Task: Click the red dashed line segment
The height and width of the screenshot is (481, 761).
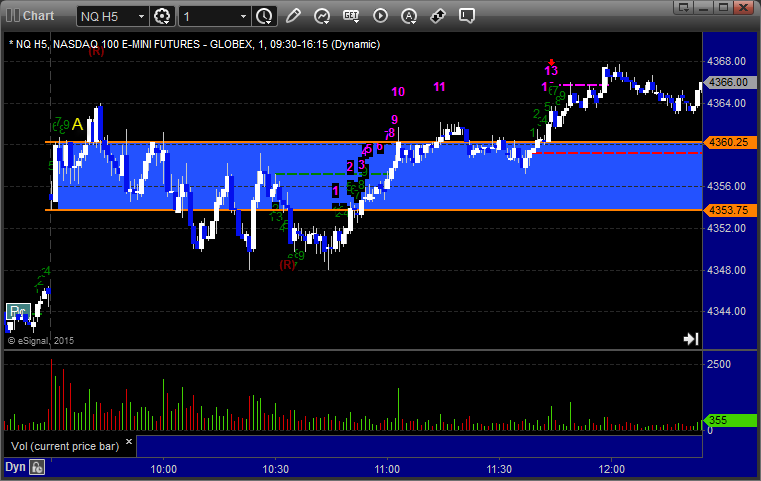Action: (x=617, y=153)
